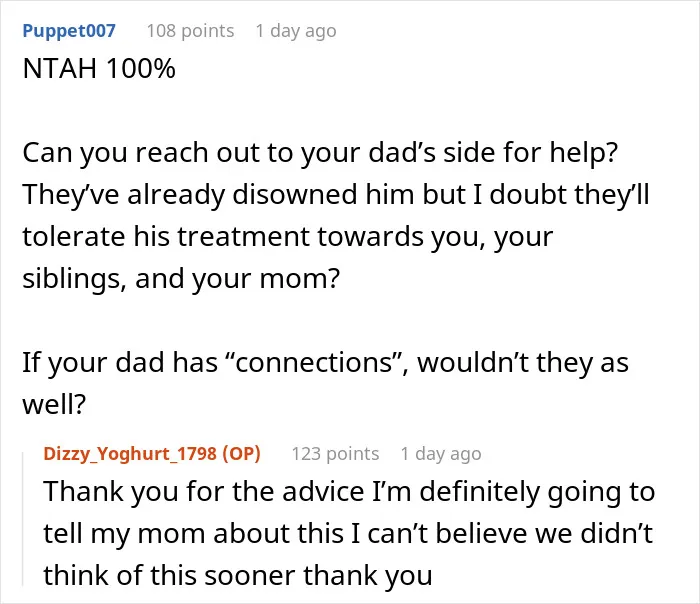Viewport: 700px width, 604px height.
Task: Click the line 'Can you reach out to your dad's side'
Action: pos(320,153)
